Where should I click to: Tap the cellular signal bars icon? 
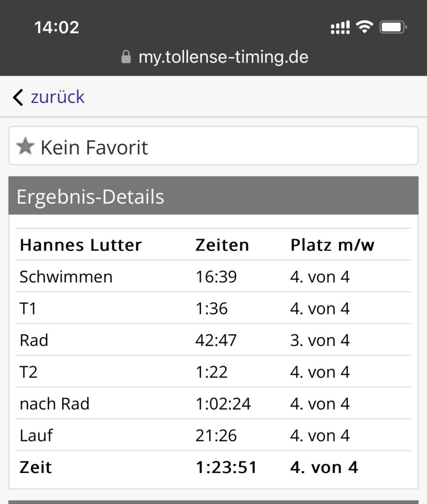[340, 28]
